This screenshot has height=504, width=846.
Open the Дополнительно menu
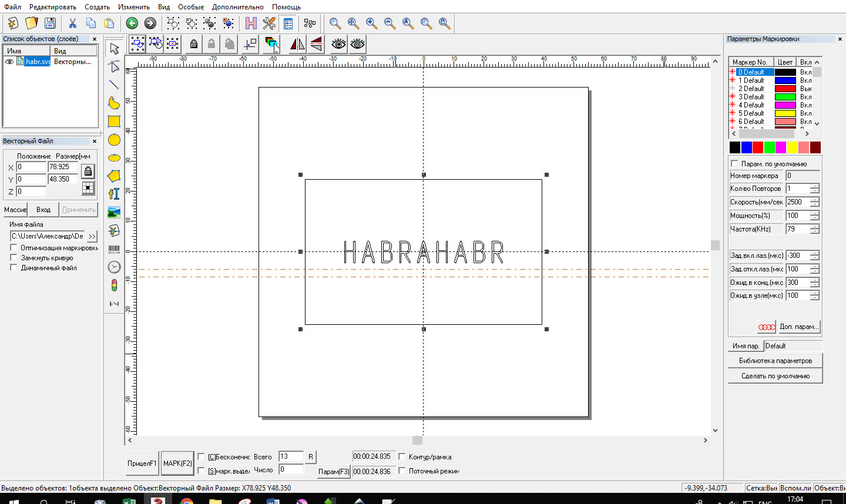point(238,7)
